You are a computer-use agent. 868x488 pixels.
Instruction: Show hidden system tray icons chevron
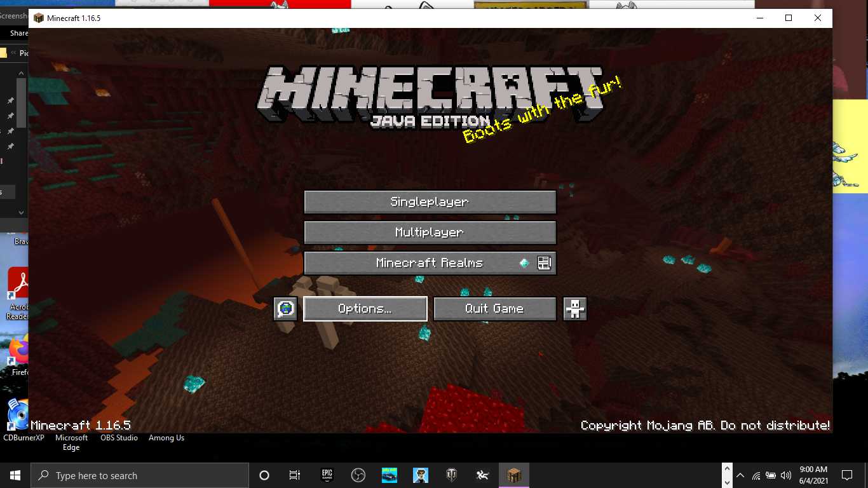[x=740, y=475]
